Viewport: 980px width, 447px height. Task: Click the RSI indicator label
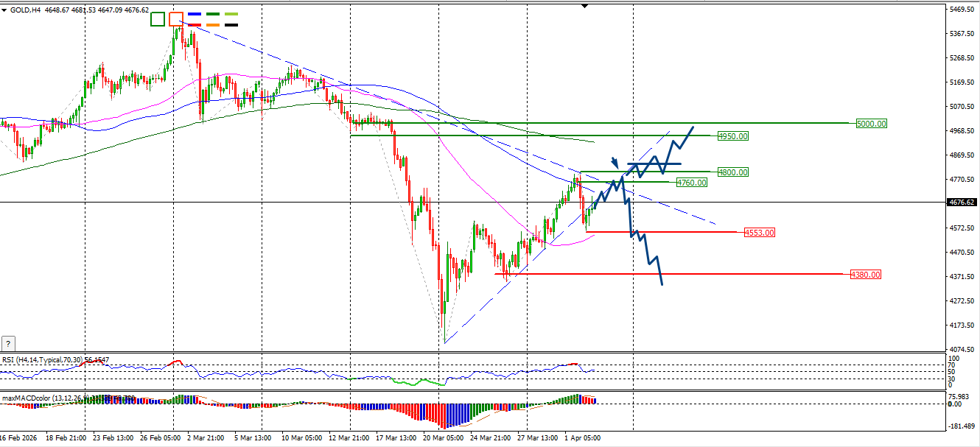point(56,360)
